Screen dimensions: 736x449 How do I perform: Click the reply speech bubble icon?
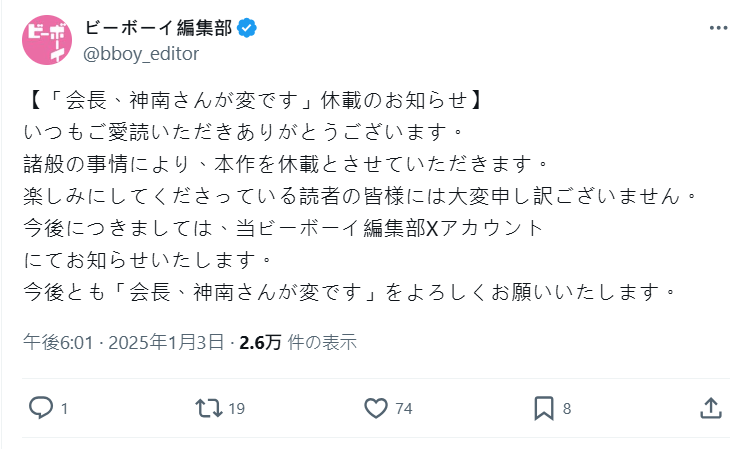40,408
